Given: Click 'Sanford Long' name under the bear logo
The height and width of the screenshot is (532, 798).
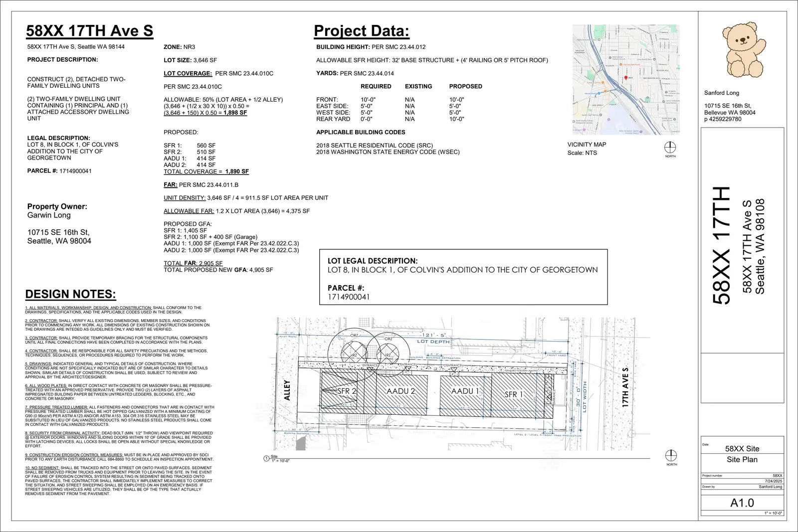Looking at the screenshot, I should pos(722,93).
